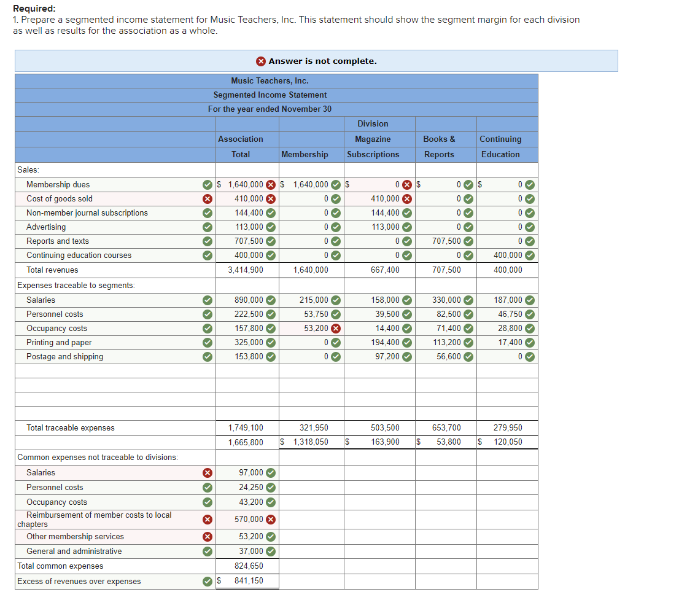Click green check beside Advertising 113,000 in Magazine column
Screen dimensions: 687x616
pos(407,227)
